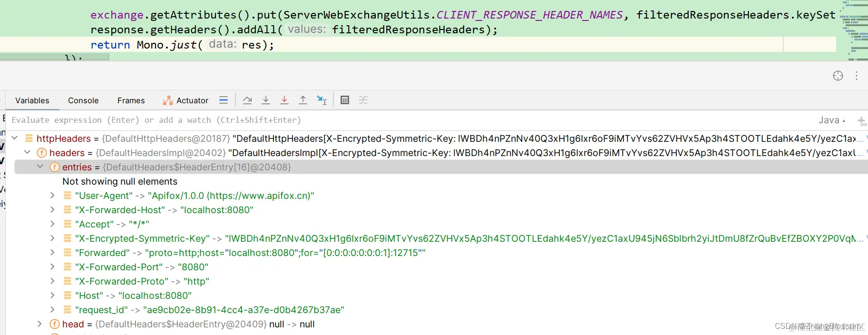868x335 pixels.
Task: Click the red Force Step Into icon
Action: [x=284, y=100]
